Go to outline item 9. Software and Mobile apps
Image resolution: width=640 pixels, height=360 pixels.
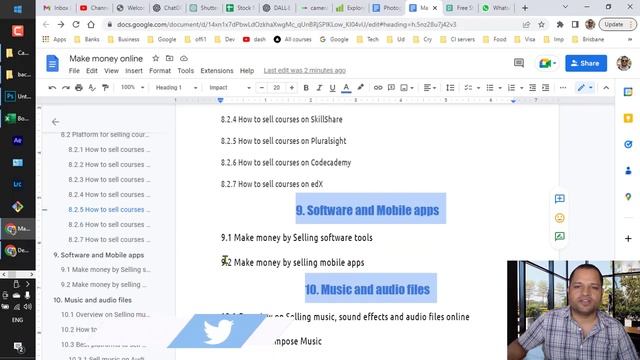point(98,255)
